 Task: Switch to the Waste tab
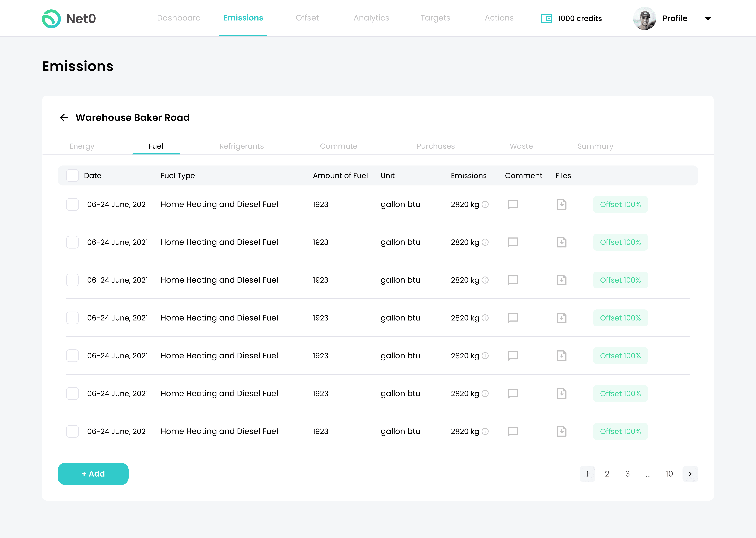click(521, 146)
